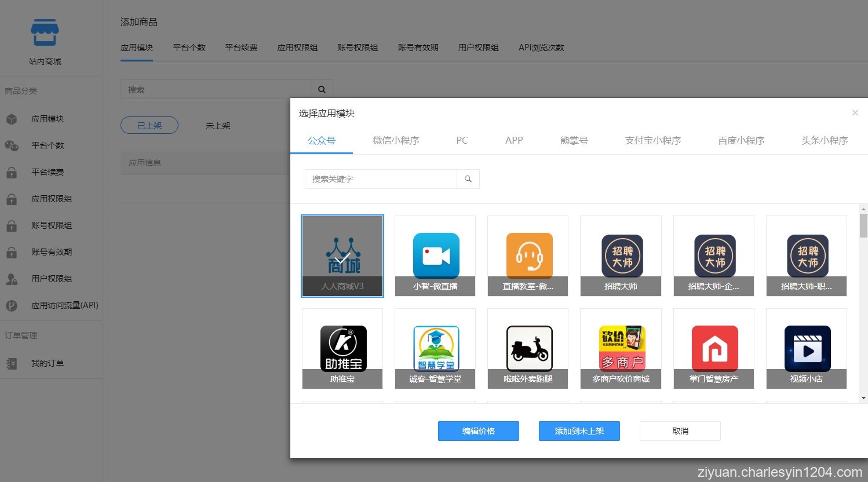Click the 平台个数 icon in sidebar

12,145
